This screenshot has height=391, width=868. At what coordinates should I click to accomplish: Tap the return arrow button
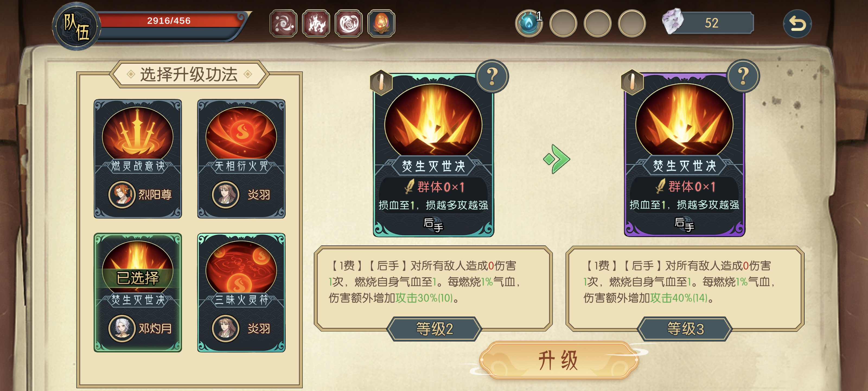(x=797, y=24)
